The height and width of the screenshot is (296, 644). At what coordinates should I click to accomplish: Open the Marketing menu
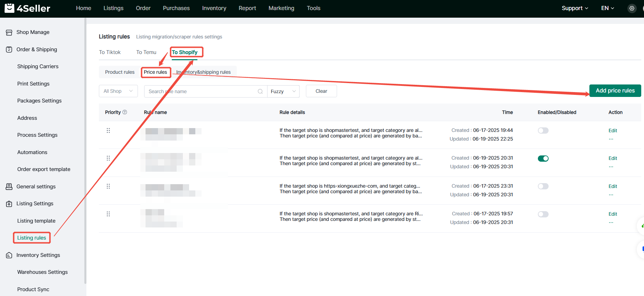[281, 8]
